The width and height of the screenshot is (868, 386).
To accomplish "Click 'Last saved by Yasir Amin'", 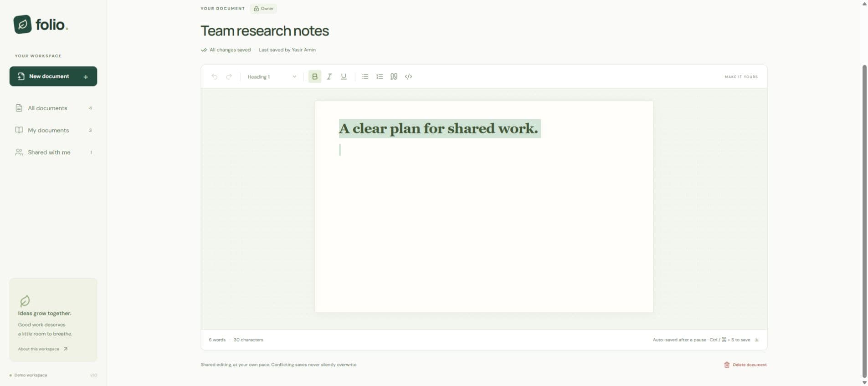I will coord(287,50).
